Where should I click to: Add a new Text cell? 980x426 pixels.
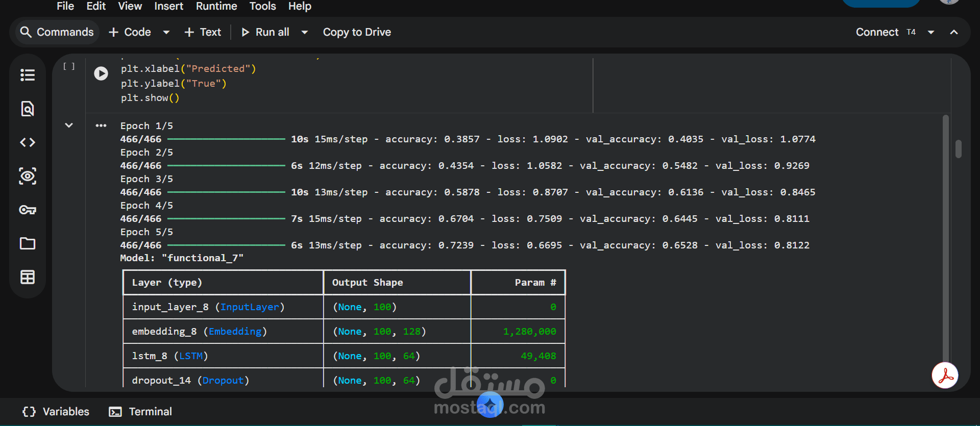tap(203, 32)
